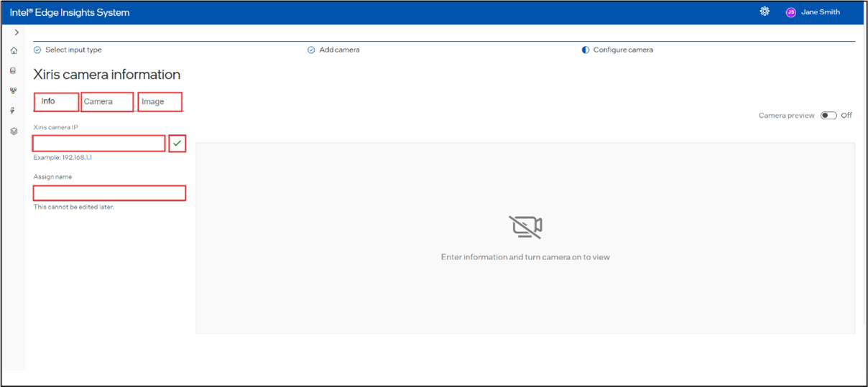Focus the Assign name input field
This screenshot has height=387, width=868.
coord(109,193)
